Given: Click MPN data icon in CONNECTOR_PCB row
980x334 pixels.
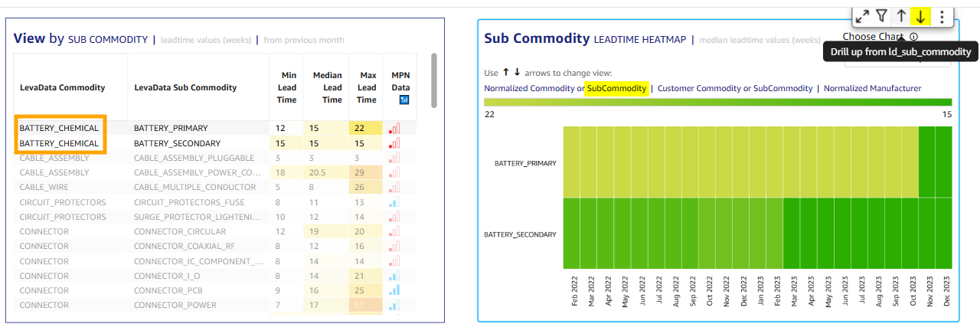Looking at the screenshot, I should point(394,290).
